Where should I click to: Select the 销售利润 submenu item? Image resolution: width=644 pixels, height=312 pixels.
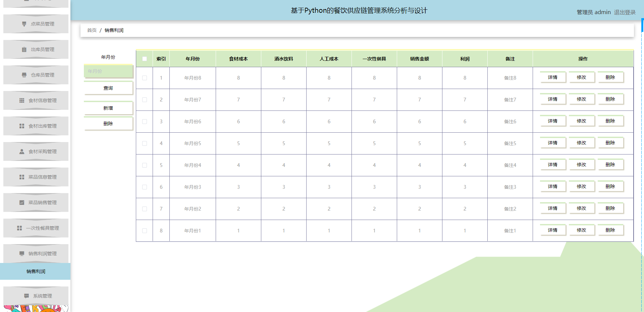[x=35, y=271]
